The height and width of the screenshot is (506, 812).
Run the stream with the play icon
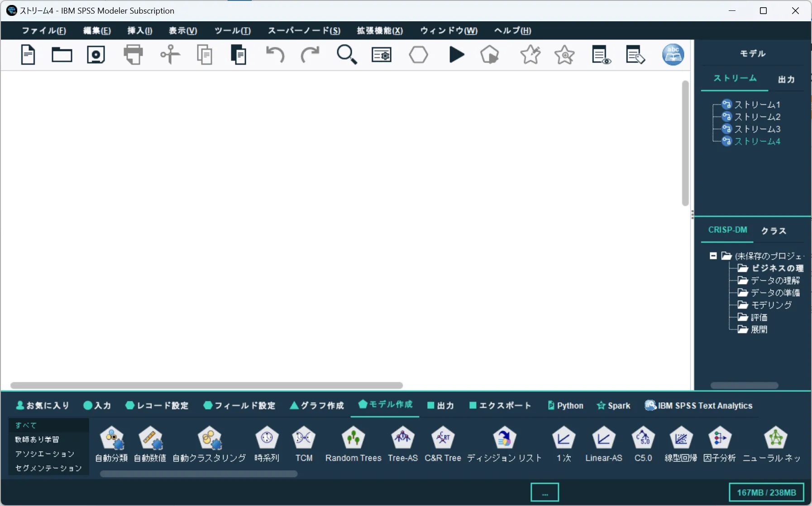click(x=457, y=55)
